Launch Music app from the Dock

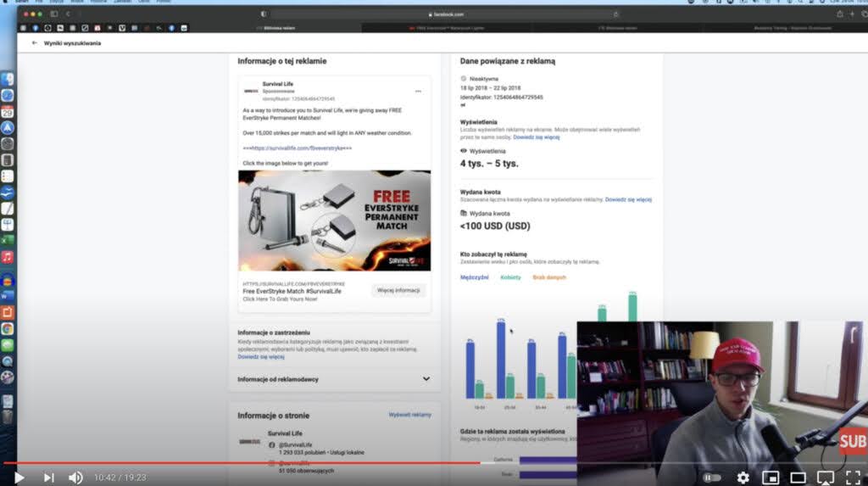tap(7, 257)
